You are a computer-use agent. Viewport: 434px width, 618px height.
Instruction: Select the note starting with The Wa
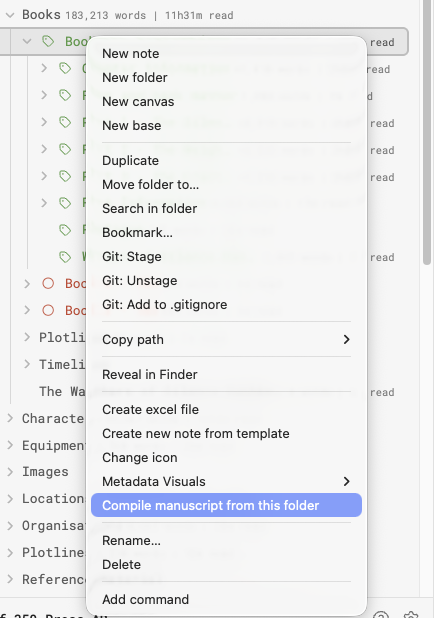point(62,391)
